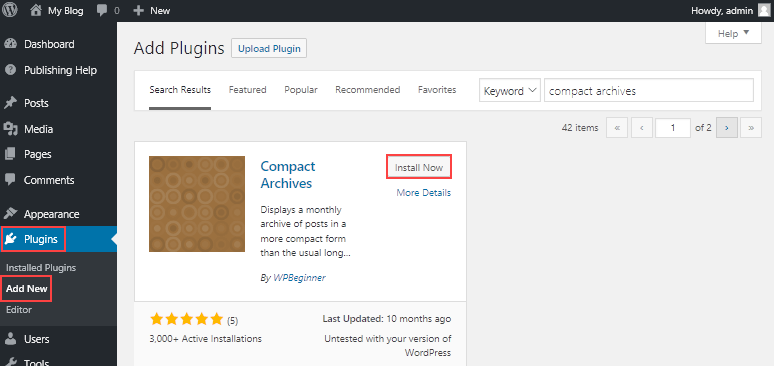Click the 3,000+ Active Installations text
Viewport: 774px width, 366px height.
205,339
